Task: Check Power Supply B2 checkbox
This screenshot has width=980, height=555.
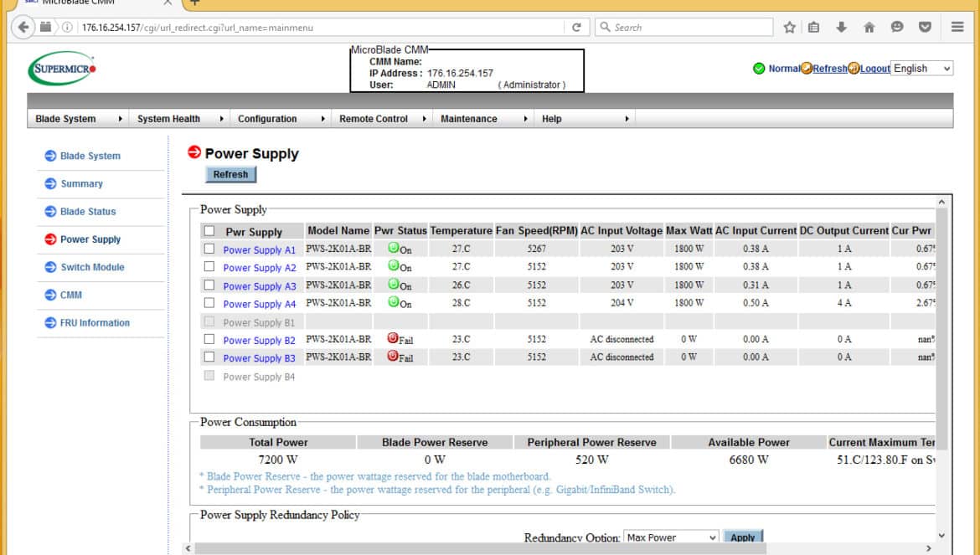Action: click(x=209, y=339)
